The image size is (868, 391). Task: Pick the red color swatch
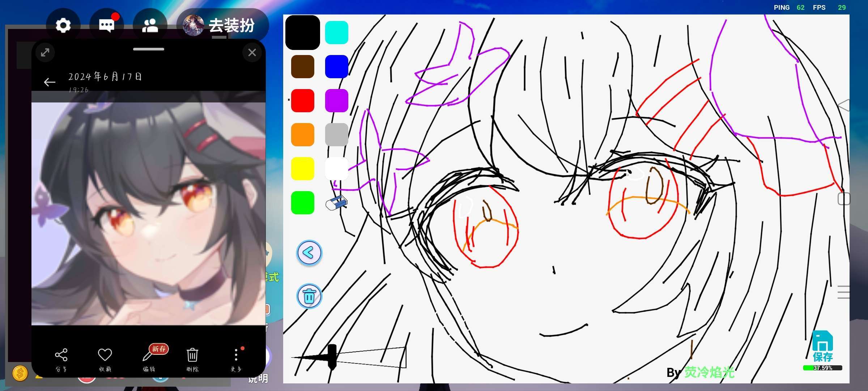click(303, 101)
